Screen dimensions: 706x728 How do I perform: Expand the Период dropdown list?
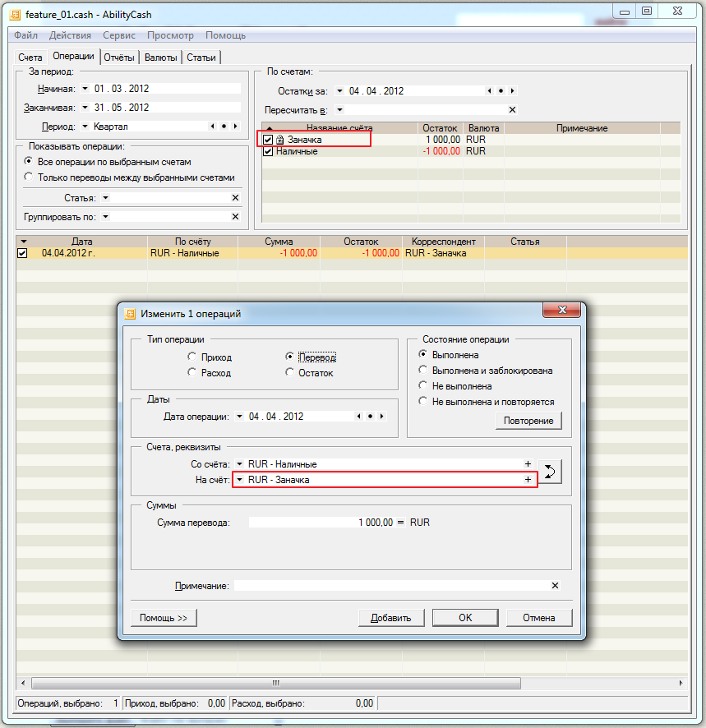click(x=84, y=127)
